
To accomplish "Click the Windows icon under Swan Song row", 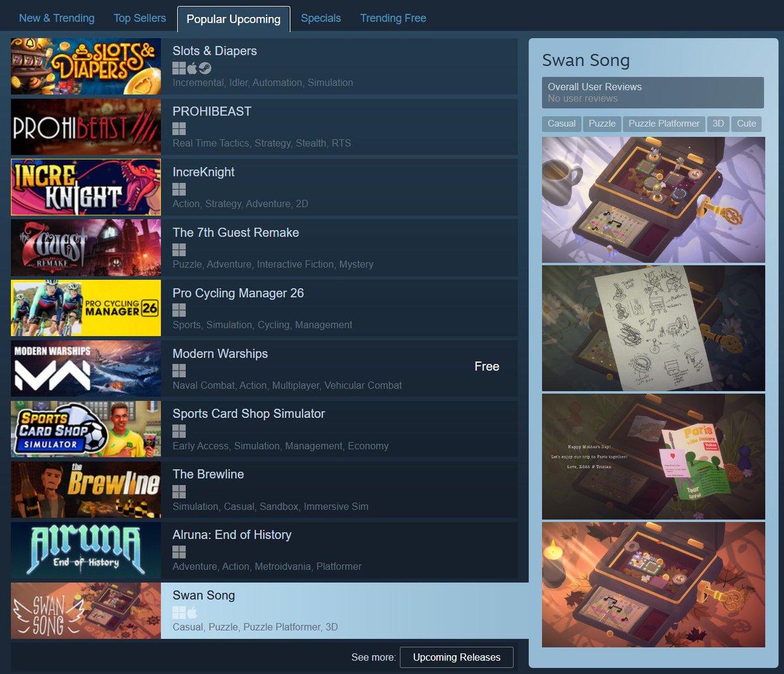I will (179, 613).
